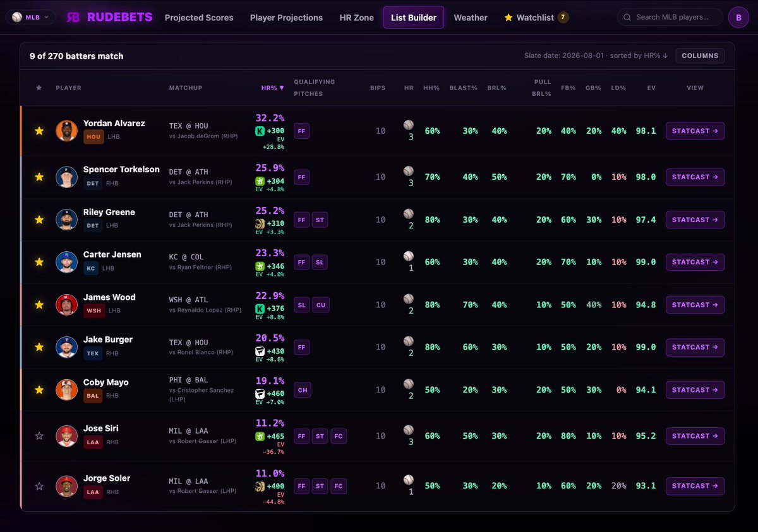Open Spencer Torkelson STATCAST view
This screenshot has width=758, height=532.
(x=695, y=177)
